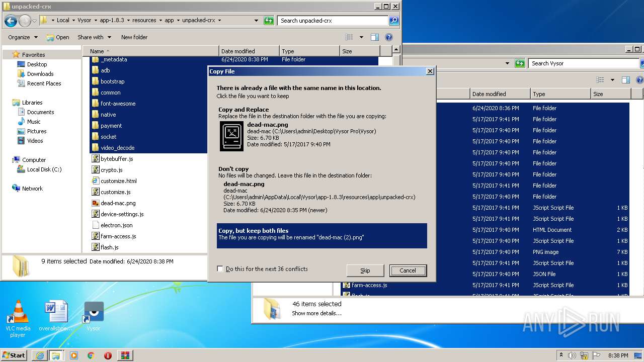644x362 pixels.
Task: Open address dropdown in the Vysor window
Action: pyautogui.click(x=507, y=63)
